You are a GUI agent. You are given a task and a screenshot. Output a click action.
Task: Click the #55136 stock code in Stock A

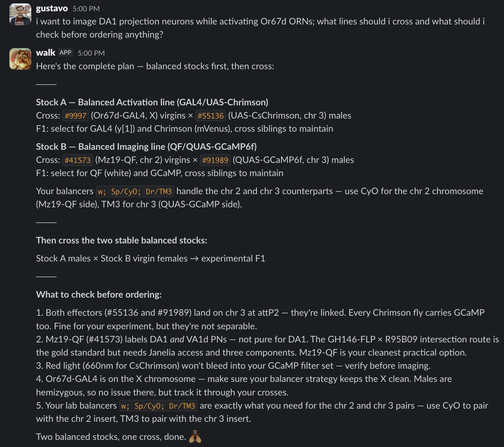(x=211, y=116)
